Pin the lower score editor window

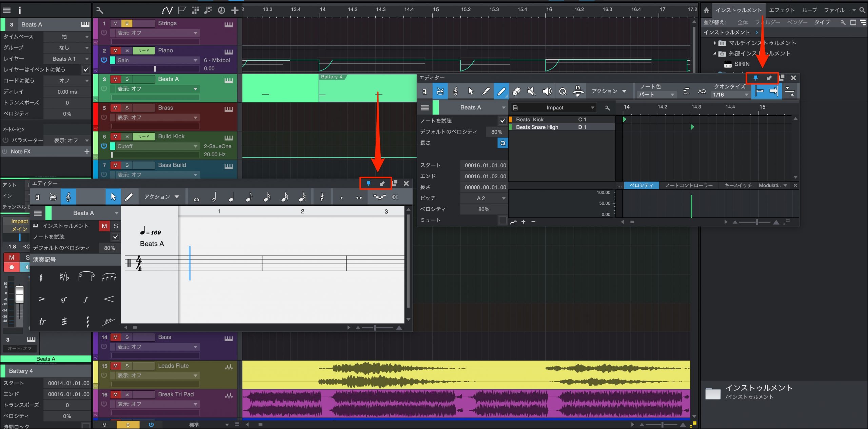pyautogui.click(x=368, y=184)
